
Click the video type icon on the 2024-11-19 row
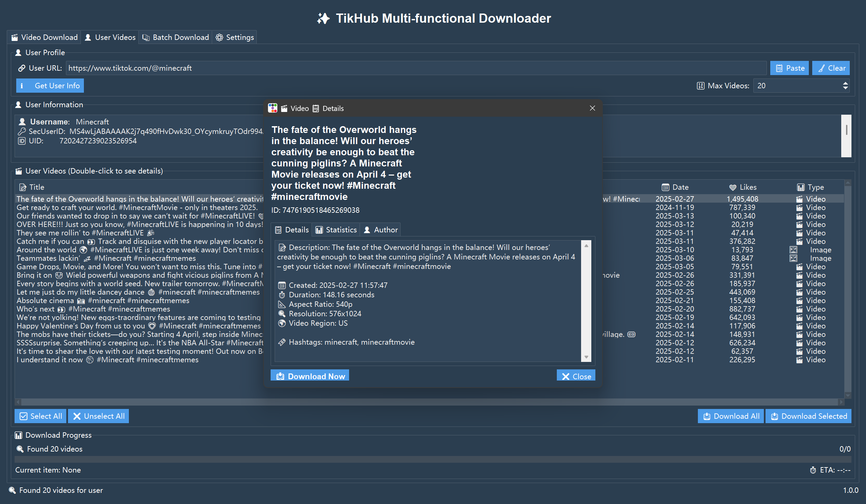(799, 207)
